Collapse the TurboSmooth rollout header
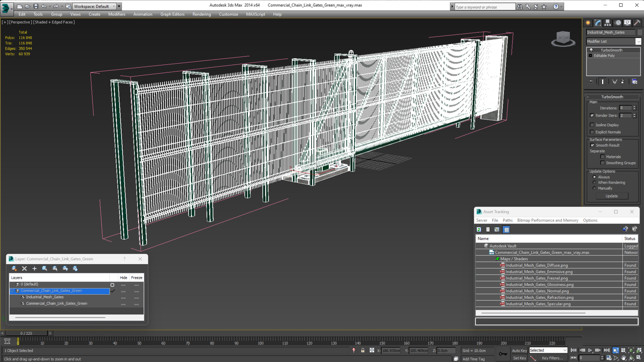The image size is (644, 362). (x=612, y=97)
